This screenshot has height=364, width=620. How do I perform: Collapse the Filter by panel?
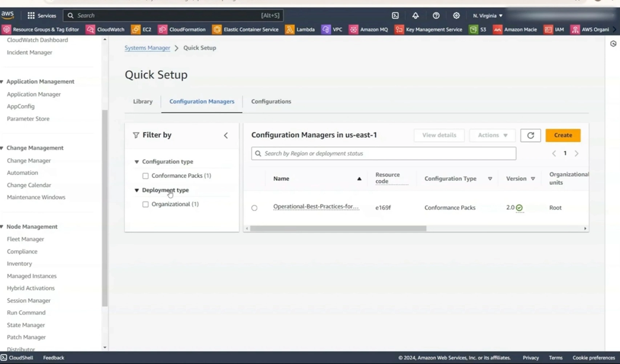tap(226, 136)
